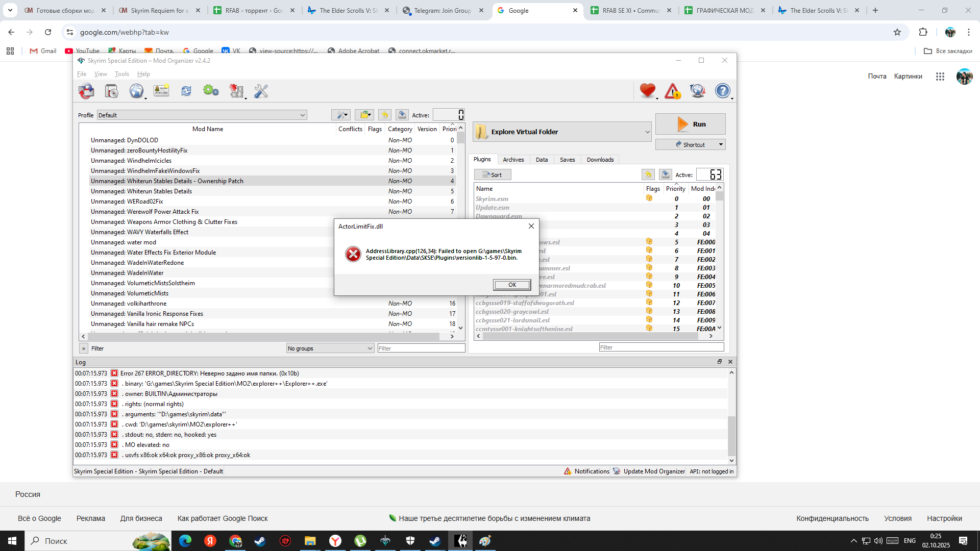980x551 pixels.
Task: Switch to the Archives tab
Action: (513, 160)
